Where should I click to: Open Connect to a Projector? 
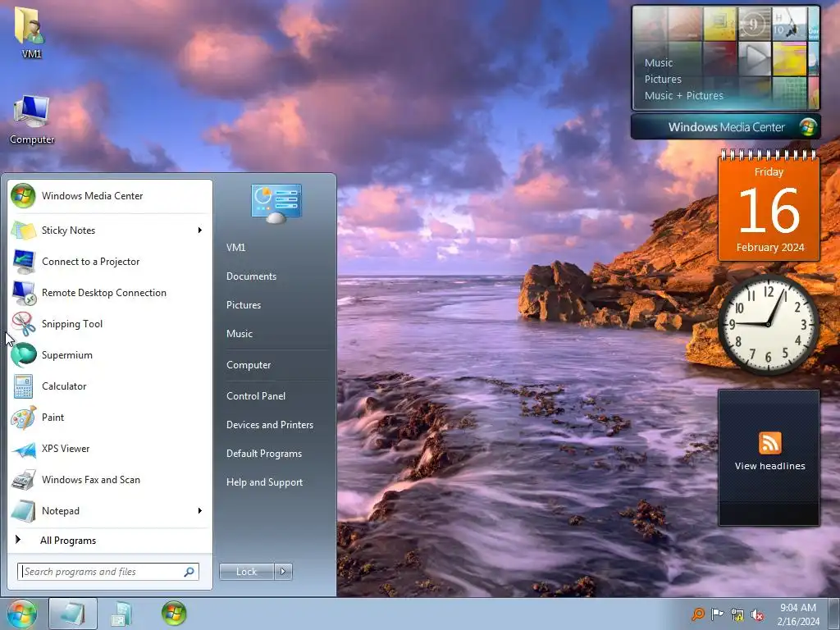(x=110, y=262)
